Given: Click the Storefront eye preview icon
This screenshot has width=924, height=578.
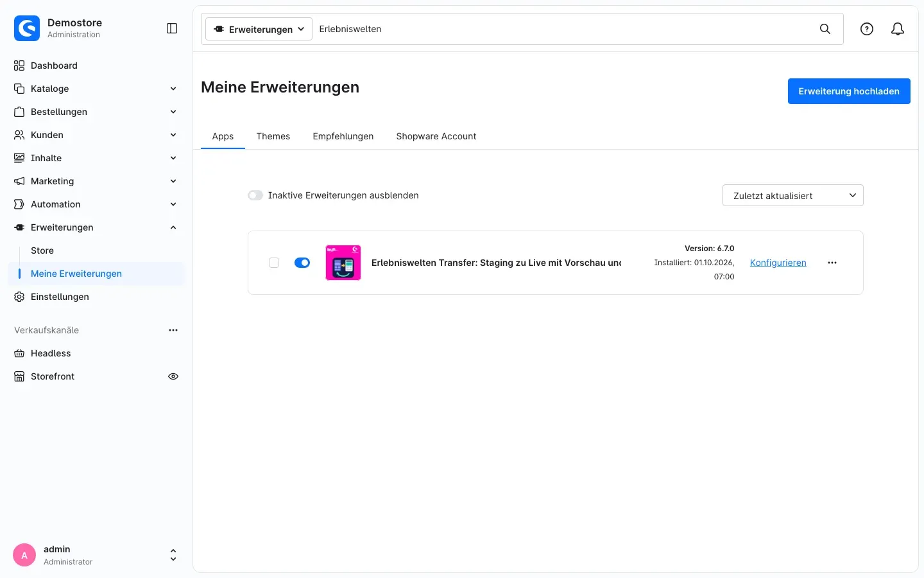Looking at the screenshot, I should (173, 376).
